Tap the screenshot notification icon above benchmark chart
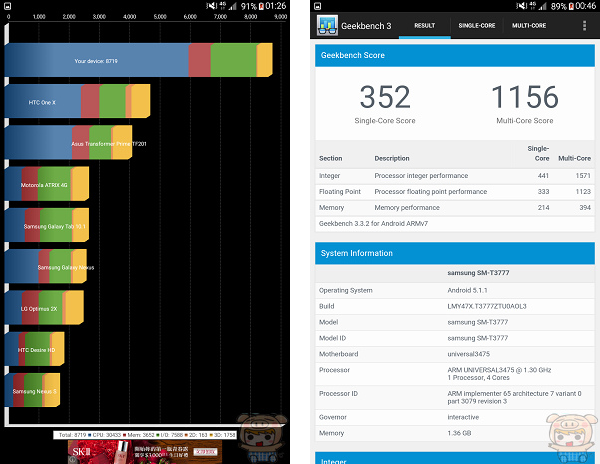 click(7, 6)
